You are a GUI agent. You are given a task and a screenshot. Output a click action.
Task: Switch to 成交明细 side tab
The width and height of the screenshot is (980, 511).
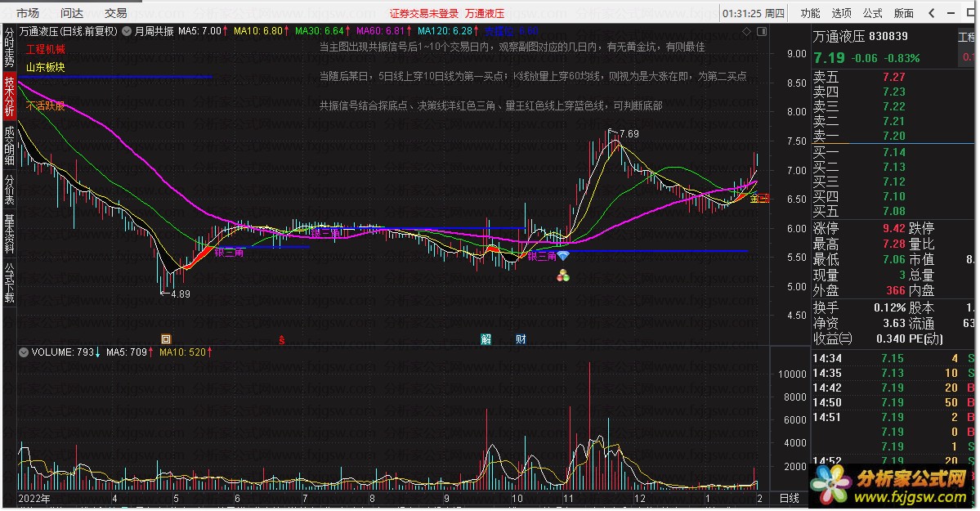9,145
